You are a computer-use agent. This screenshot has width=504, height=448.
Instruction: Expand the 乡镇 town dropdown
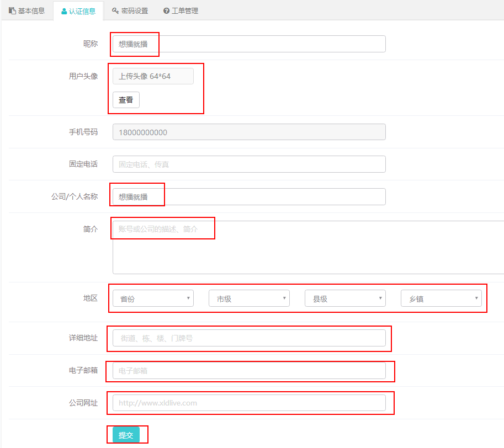pos(441,298)
